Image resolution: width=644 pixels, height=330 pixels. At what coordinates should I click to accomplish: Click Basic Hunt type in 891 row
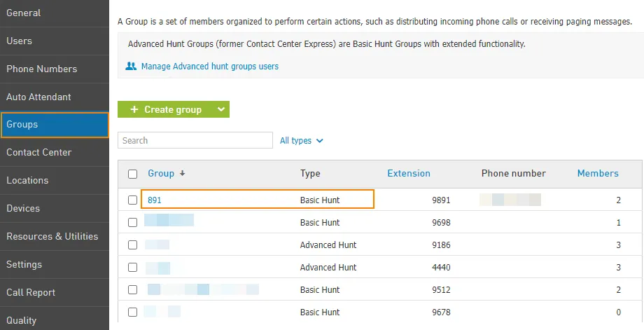tap(320, 200)
